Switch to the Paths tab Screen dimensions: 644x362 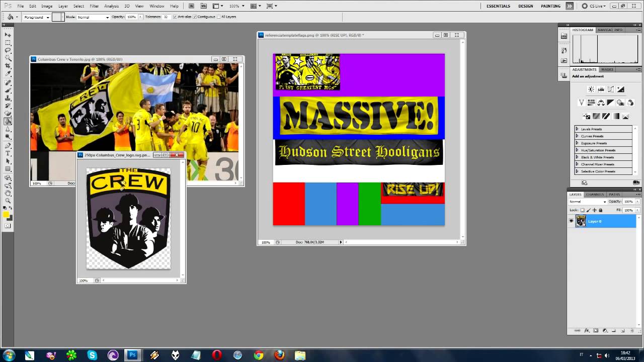pyautogui.click(x=614, y=195)
